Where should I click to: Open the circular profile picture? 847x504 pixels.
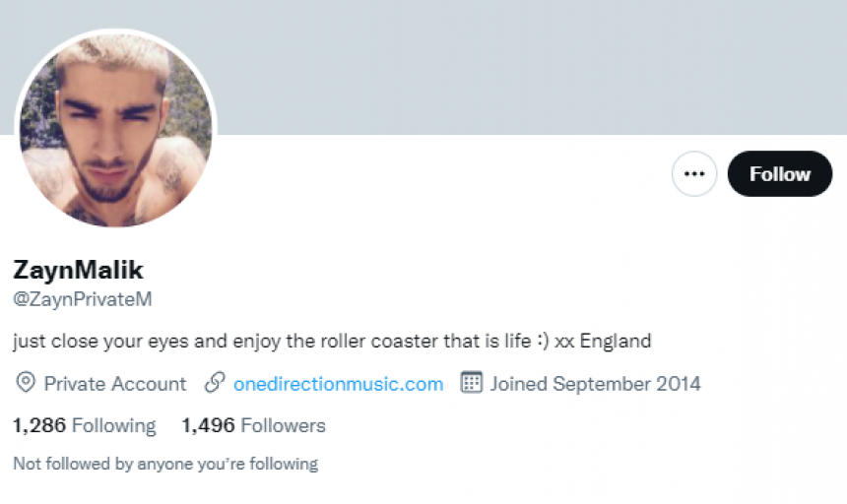[115, 131]
